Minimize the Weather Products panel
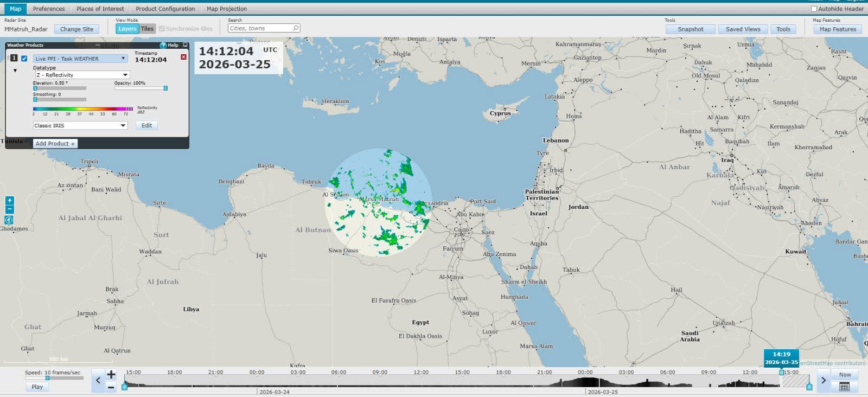Image resolution: width=868 pixels, height=397 pixels. click(x=185, y=45)
